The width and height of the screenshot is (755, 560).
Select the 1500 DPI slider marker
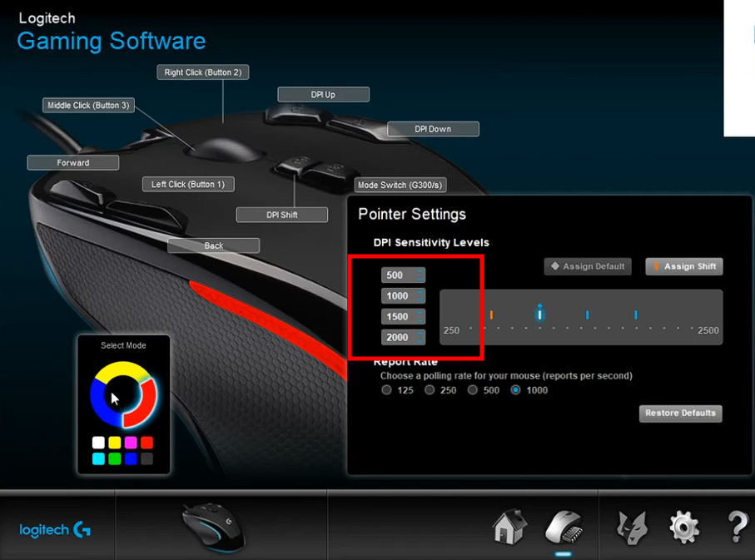click(587, 315)
